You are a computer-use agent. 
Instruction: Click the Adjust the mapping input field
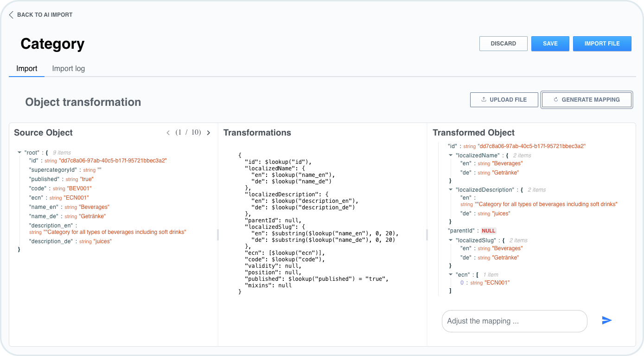point(514,321)
